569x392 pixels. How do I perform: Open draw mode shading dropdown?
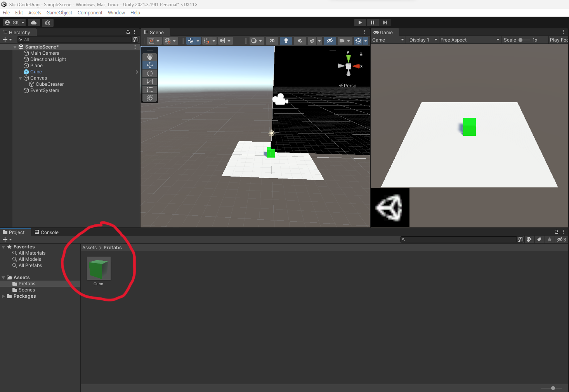[x=257, y=40]
